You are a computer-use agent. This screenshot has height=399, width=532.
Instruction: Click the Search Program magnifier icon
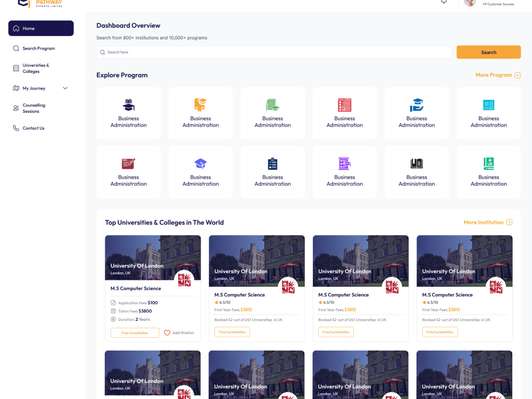click(16, 48)
